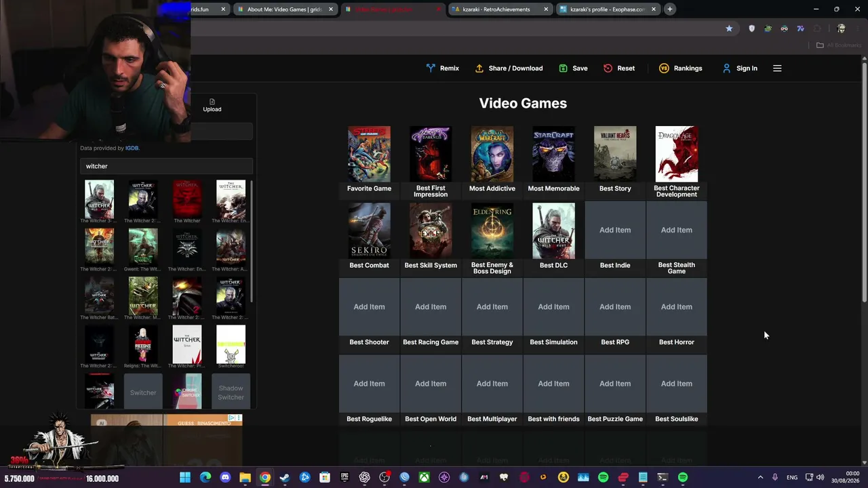
Task: Add an item to Best Open World
Action: (x=431, y=384)
